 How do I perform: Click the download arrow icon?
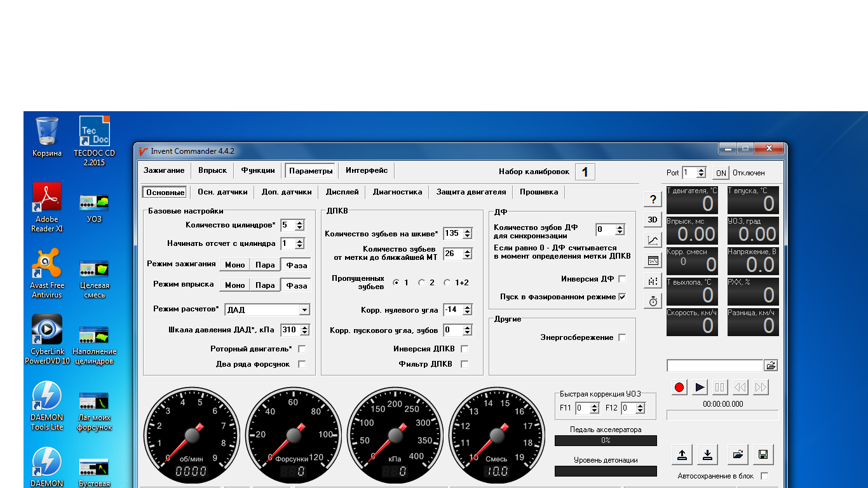tap(707, 454)
